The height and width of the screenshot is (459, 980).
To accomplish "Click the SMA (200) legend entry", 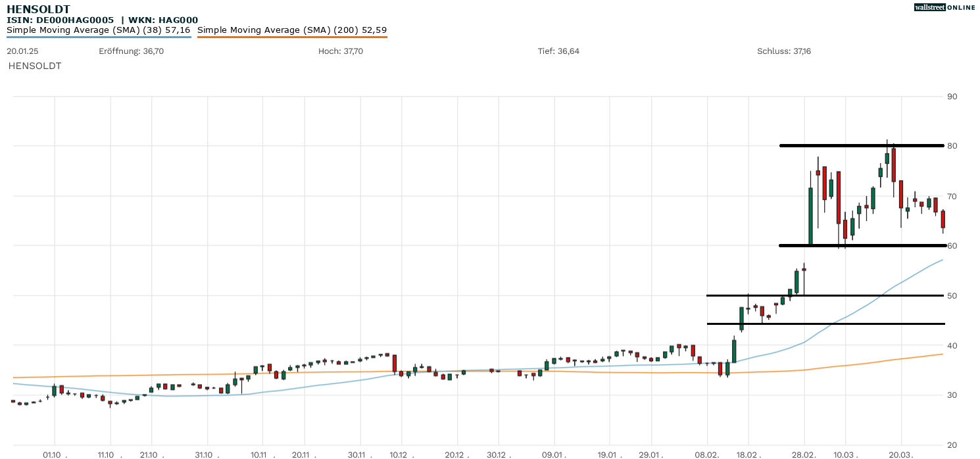I will pos(292,30).
